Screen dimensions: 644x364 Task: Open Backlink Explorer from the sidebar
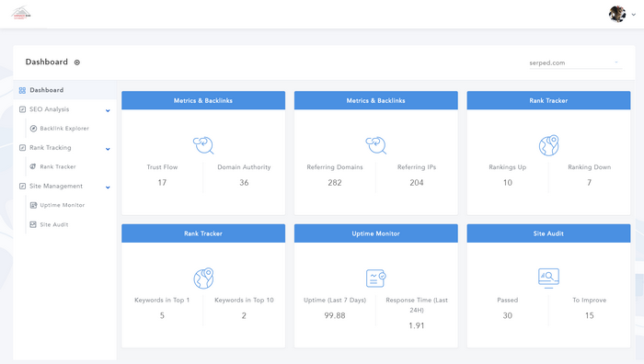(x=64, y=129)
